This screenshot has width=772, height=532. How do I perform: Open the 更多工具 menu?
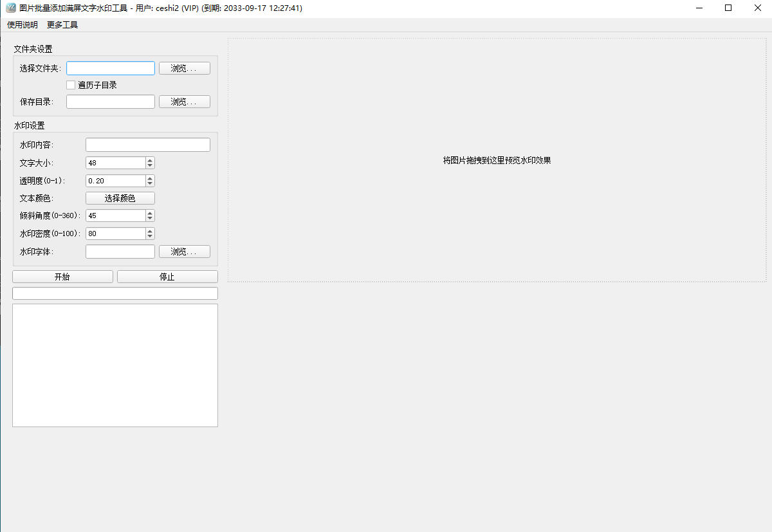[x=62, y=25]
